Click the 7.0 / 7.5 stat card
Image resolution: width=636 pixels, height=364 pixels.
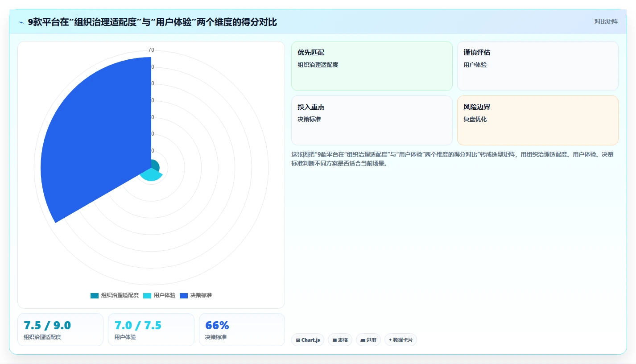click(x=151, y=330)
